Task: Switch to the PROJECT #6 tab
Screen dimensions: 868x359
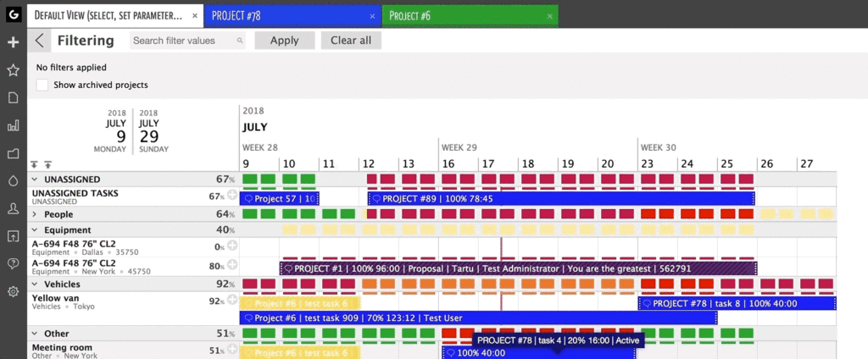Action: [x=470, y=16]
